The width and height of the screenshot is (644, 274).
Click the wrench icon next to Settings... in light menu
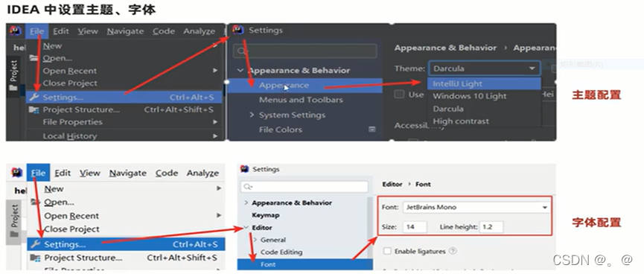[36, 244]
